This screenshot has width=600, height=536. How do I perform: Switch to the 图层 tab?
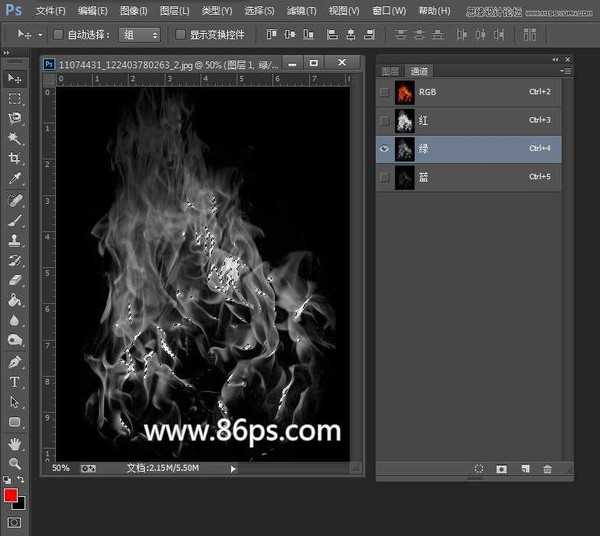[x=390, y=71]
